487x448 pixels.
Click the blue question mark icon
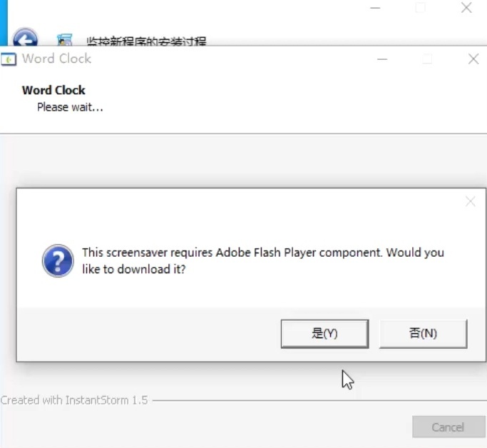click(x=58, y=261)
